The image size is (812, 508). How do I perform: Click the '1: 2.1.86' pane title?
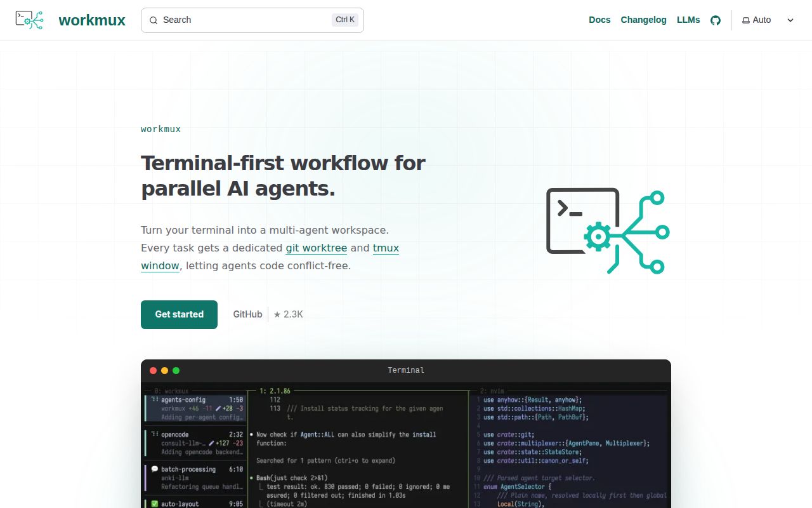point(275,391)
